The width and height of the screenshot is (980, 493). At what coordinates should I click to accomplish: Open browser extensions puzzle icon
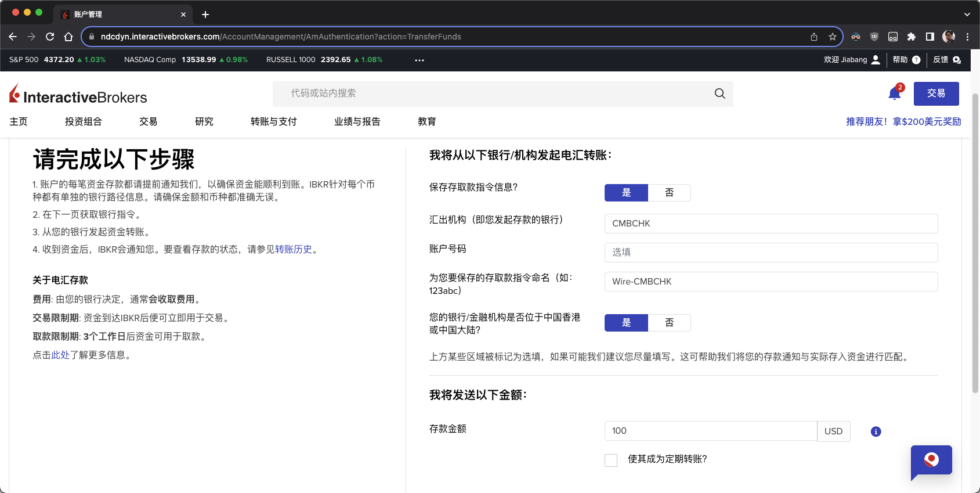pyautogui.click(x=912, y=37)
